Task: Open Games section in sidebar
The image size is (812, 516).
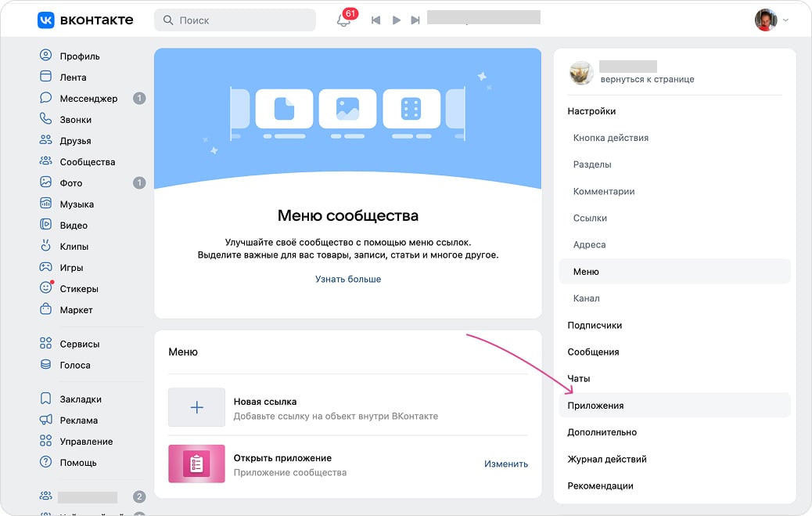Action: point(71,268)
